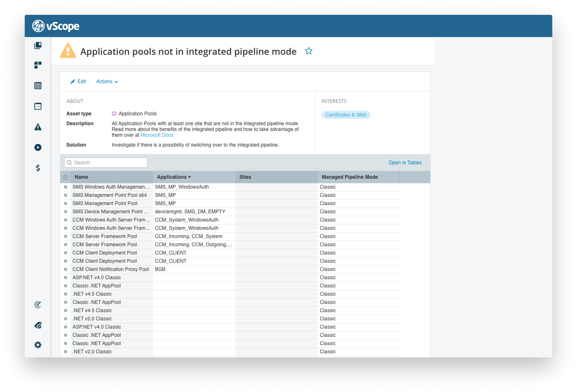Open the dollar sign billing icon
The image size is (577, 392).
tap(38, 168)
